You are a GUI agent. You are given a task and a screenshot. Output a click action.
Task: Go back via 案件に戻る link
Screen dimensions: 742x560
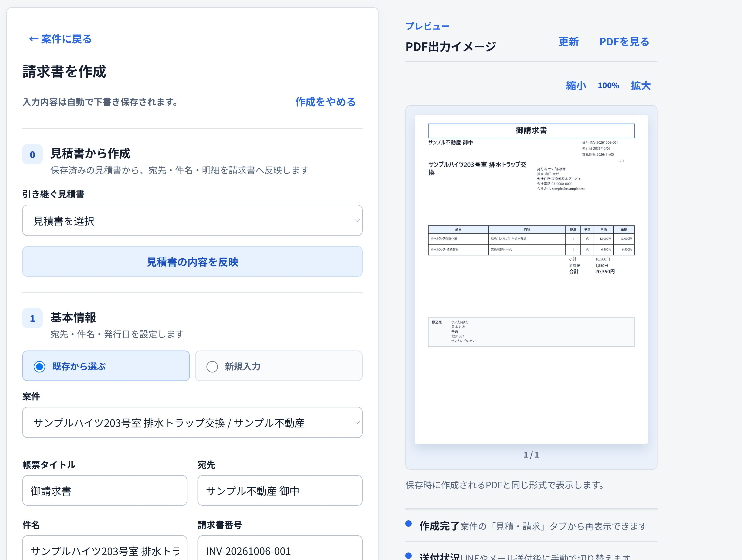tap(60, 39)
